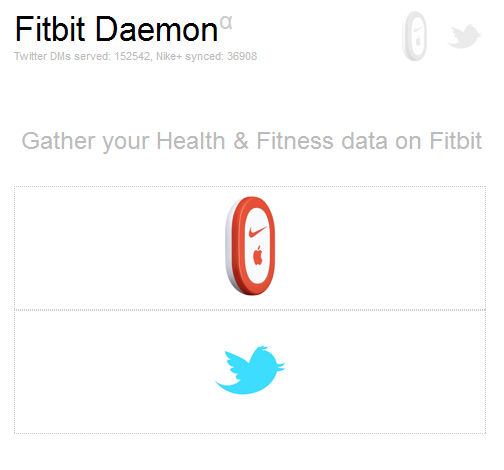The width and height of the screenshot is (504, 470).
Task: Click the grey Twitter bird icon in header
Action: [464, 36]
